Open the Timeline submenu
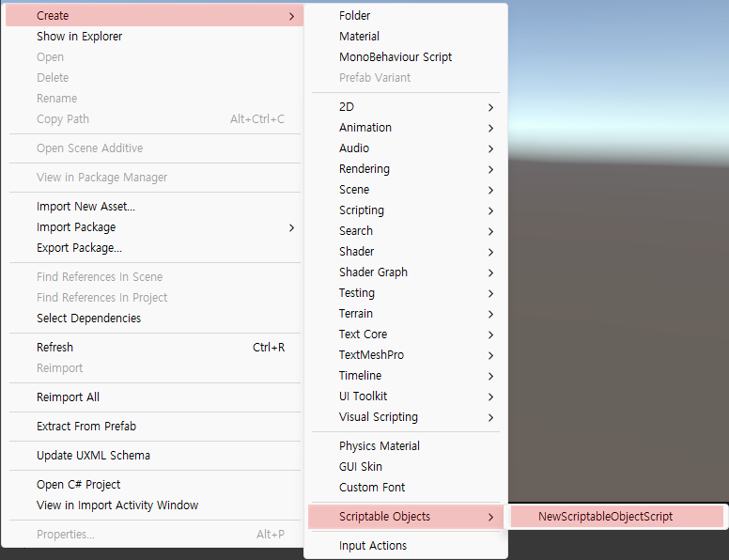 406,376
